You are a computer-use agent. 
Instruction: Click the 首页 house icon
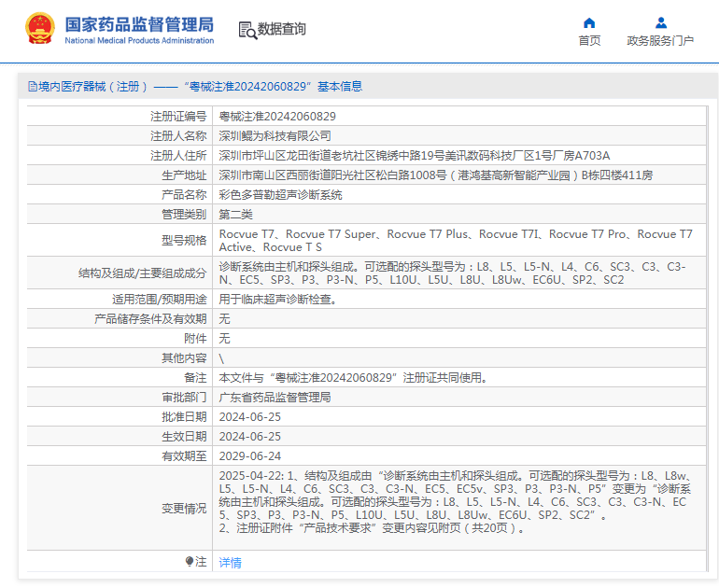[x=589, y=22]
